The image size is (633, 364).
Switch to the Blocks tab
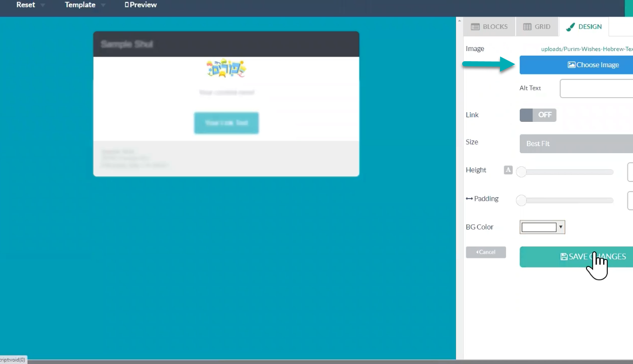coord(489,27)
